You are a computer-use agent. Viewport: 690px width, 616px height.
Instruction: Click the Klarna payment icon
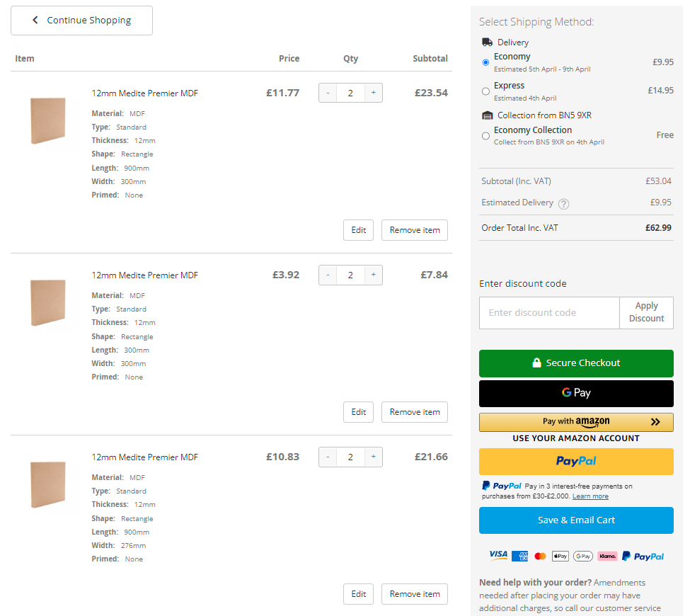pyautogui.click(x=607, y=556)
